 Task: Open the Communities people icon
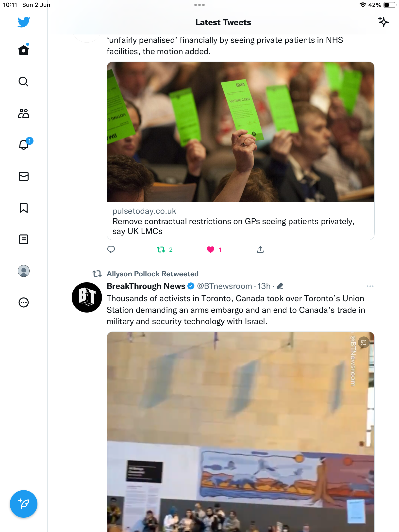click(24, 113)
